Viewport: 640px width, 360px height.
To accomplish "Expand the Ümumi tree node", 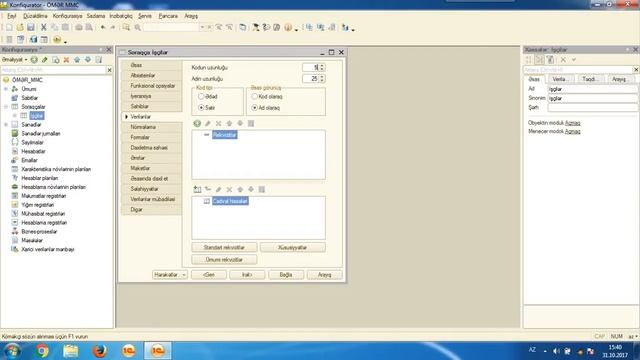I will (6, 89).
